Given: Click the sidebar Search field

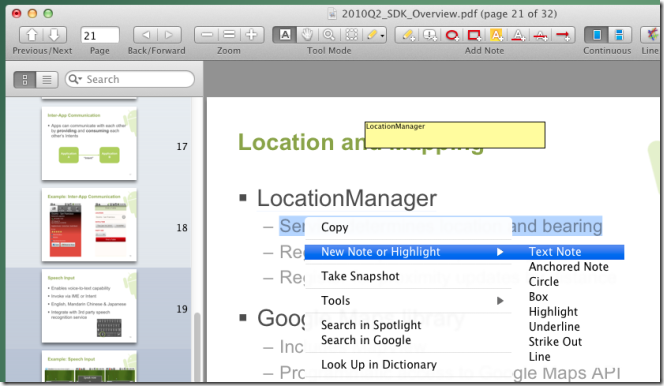Looking at the screenshot, I should tap(130, 79).
